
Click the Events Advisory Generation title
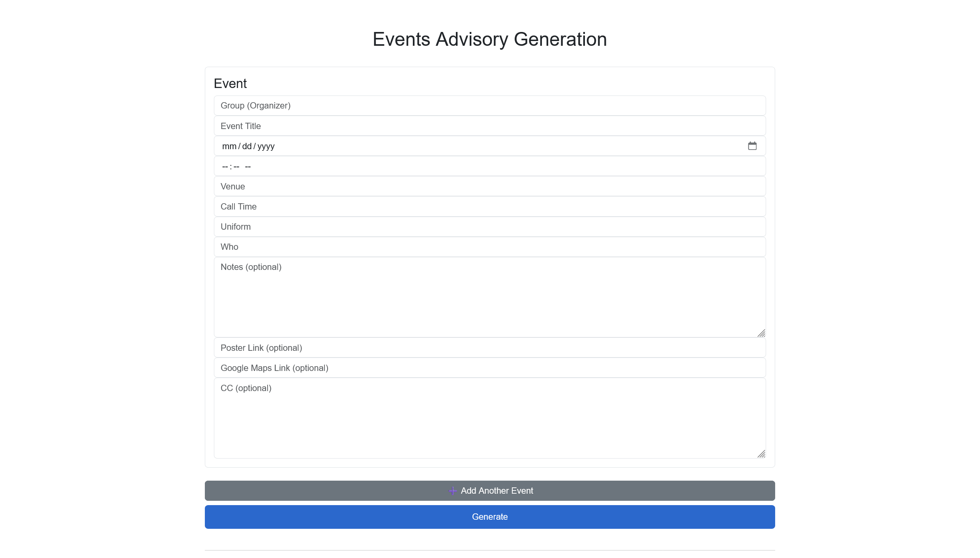(489, 39)
